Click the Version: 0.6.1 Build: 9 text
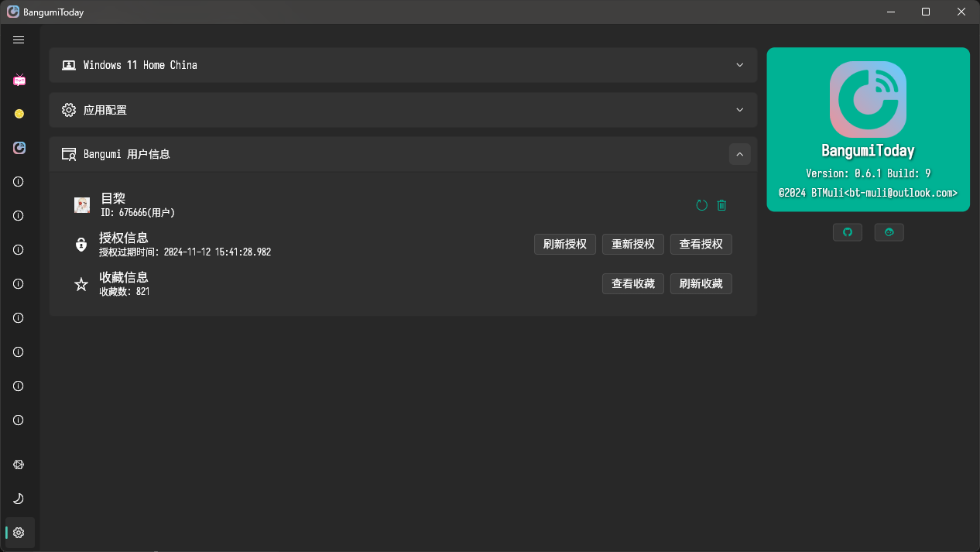This screenshot has height=552, width=980. (x=868, y=173)
